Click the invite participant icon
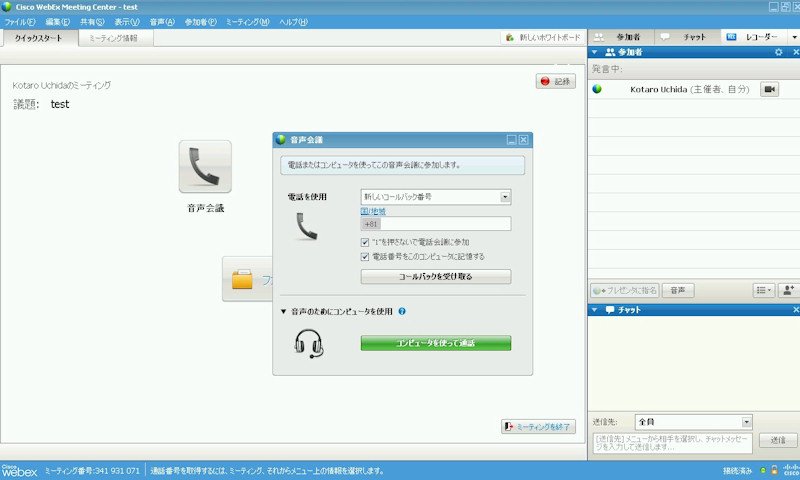 pos(789,290)
